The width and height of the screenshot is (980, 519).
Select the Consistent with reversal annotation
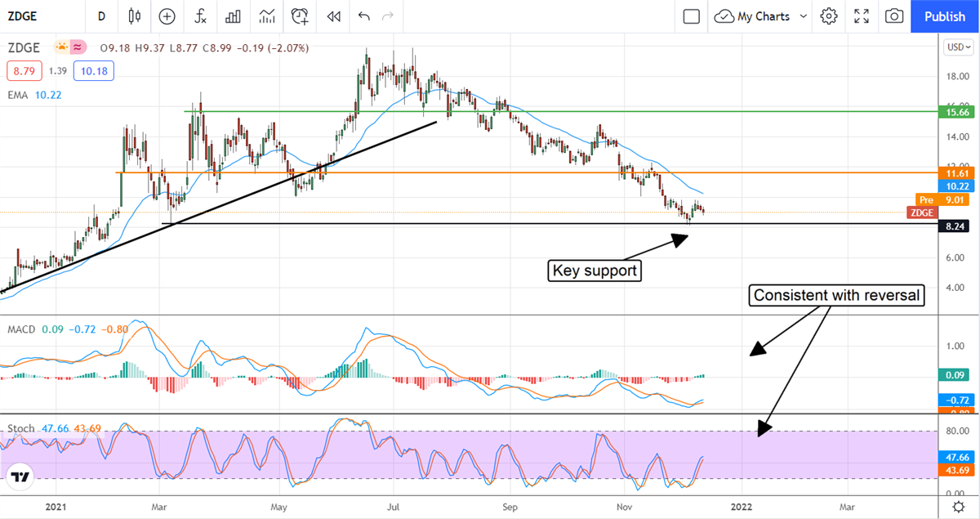coord(837,297)
